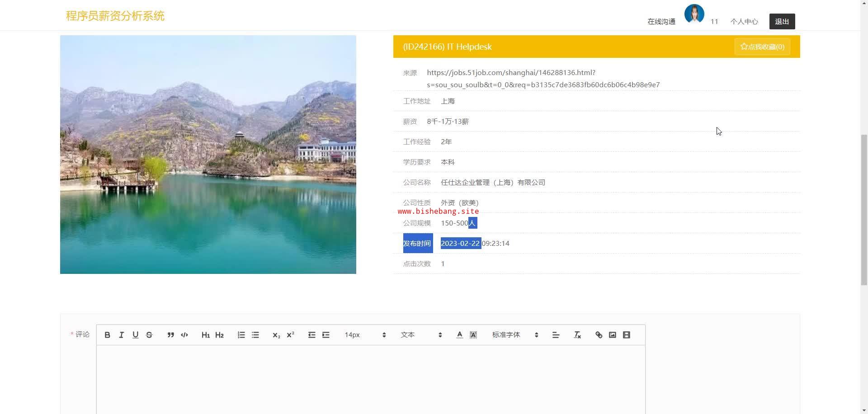Screen dimensions: 868x414
Task: Click the 点击次数 field label
Action: coord(417,264)
